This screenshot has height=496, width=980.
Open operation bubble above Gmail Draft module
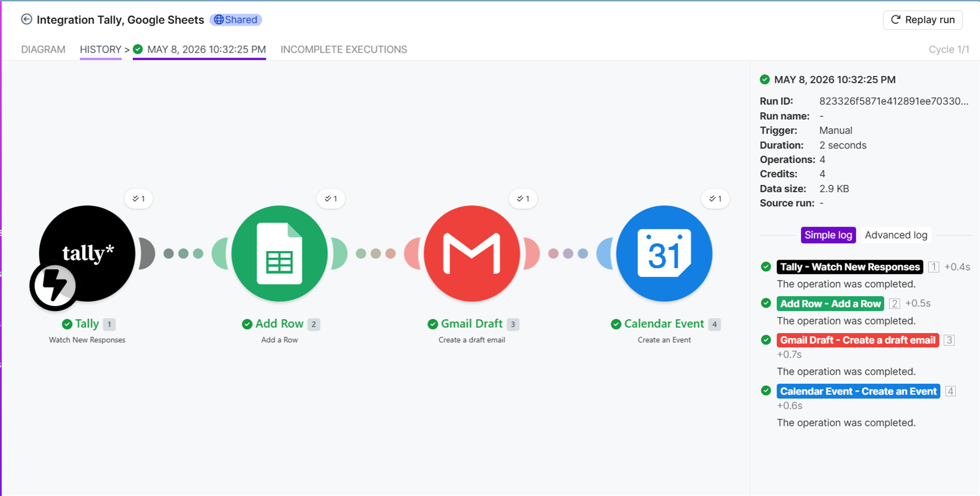click(524, 198)
